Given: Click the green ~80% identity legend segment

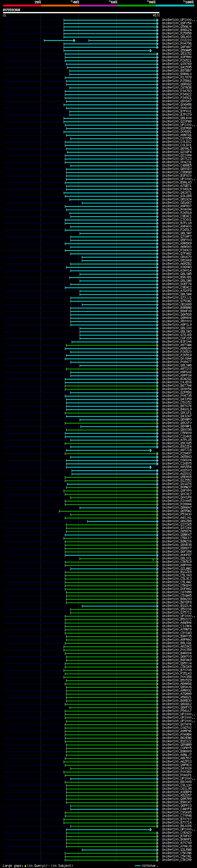Looking at the screenshot, I should click(137, 6).
